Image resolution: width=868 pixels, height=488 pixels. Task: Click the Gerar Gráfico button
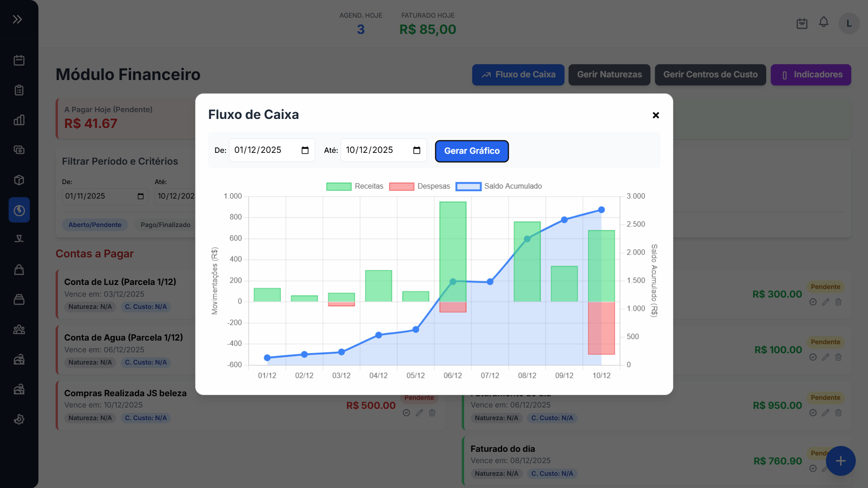[x=472, y=151]
